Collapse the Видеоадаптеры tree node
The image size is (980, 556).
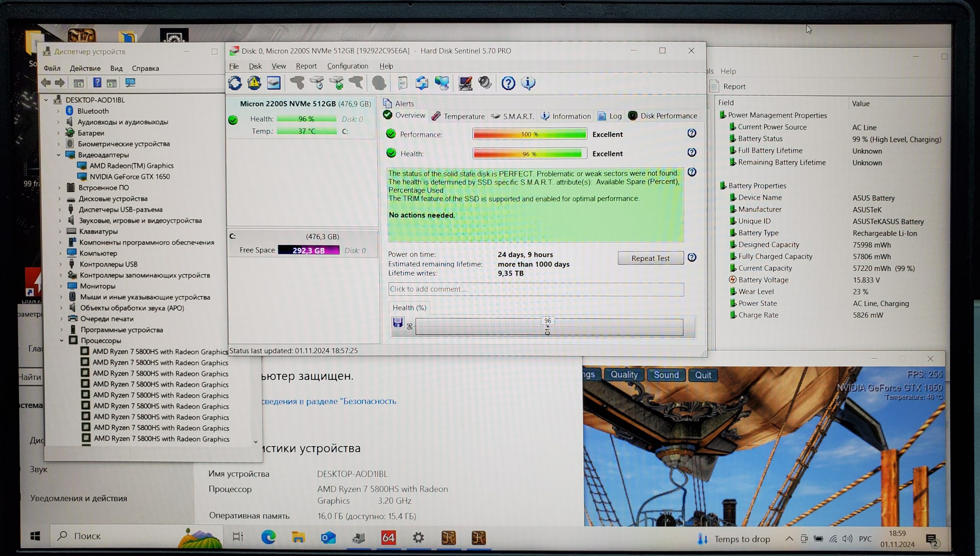59,155
